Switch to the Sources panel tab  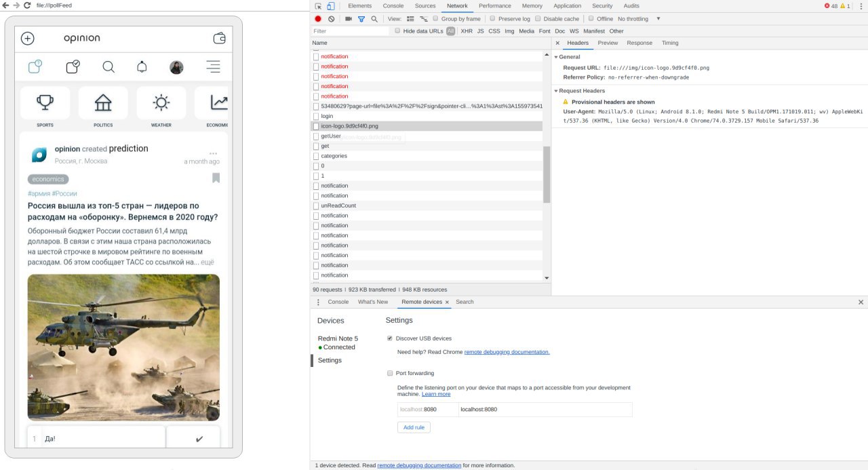tap(425, 6)
